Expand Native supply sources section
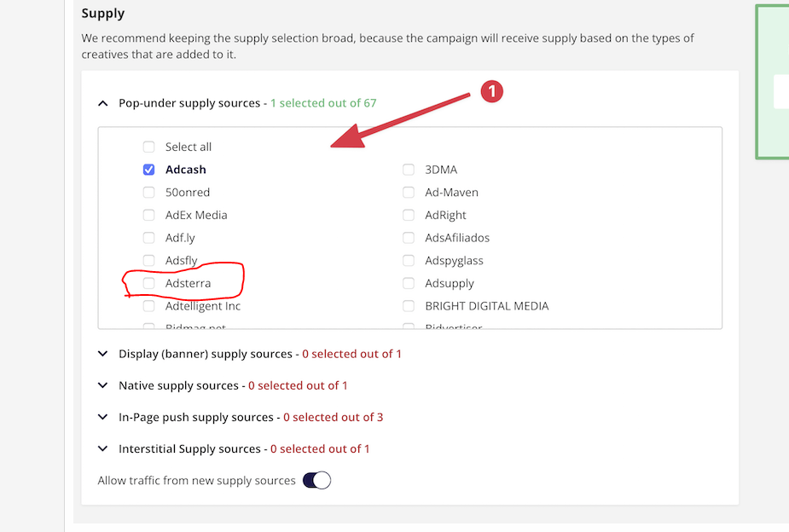This screenshot has width=789, height=532. point(102,385)
